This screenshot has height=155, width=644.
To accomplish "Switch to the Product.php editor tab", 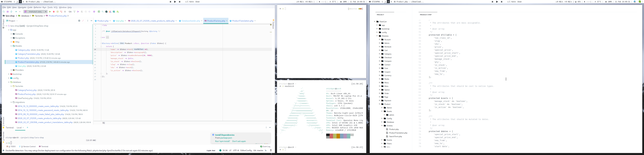I will pyautogui.click(x=103, y=21).
